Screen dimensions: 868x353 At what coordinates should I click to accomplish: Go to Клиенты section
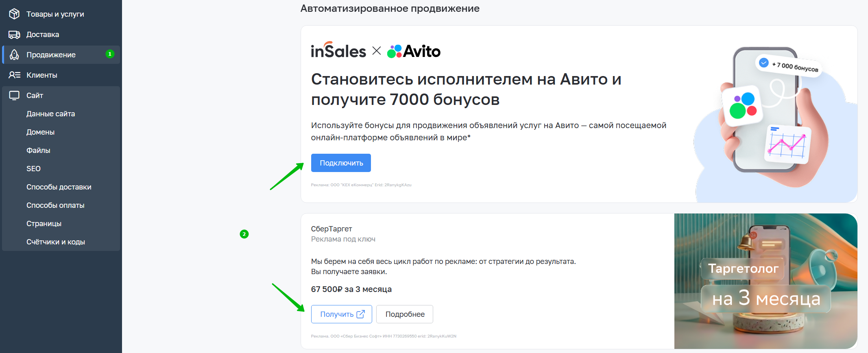click(61, 75)
